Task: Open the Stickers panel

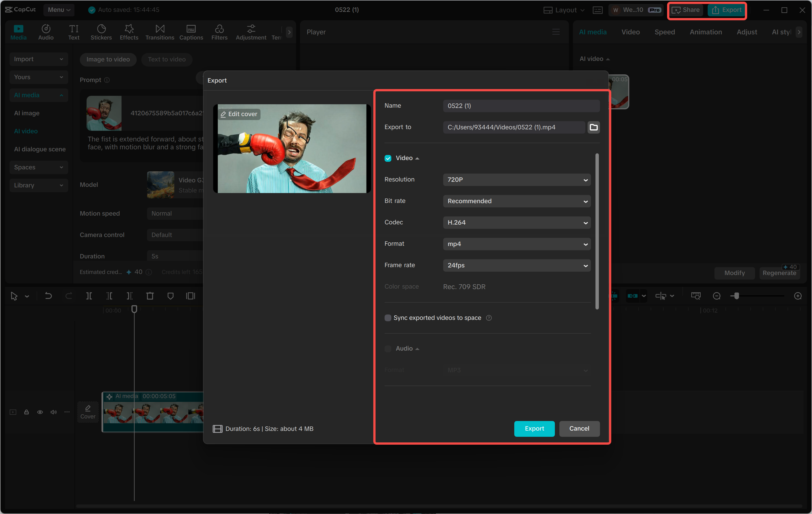Action: [101, 32]
